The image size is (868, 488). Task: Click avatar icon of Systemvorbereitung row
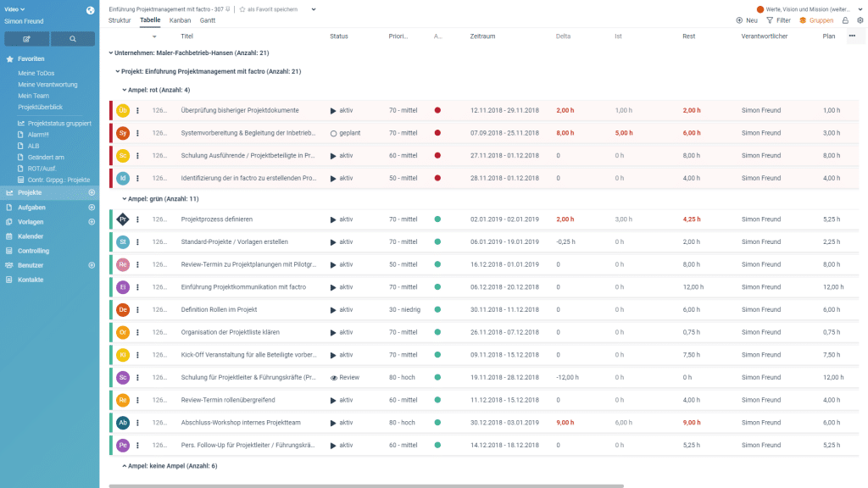coord(123,133)
